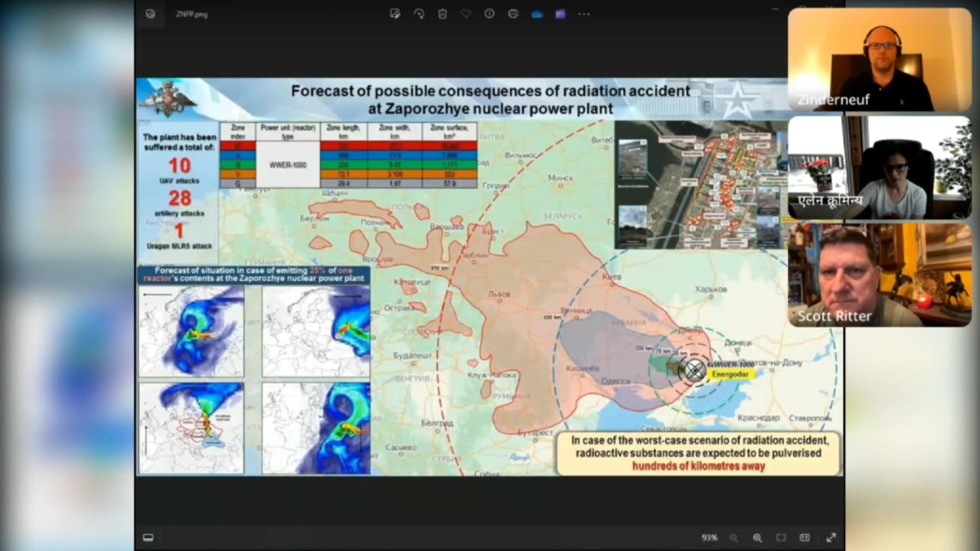Select the Zinderneuf video tile
Viewport: 980px width, 551px height.
point(879,60)
